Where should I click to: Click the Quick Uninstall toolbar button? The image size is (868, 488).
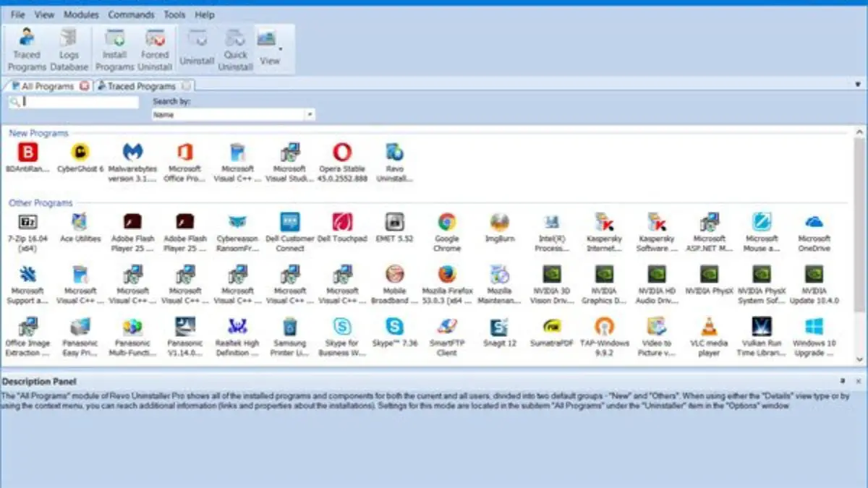[x=235, y=48]
